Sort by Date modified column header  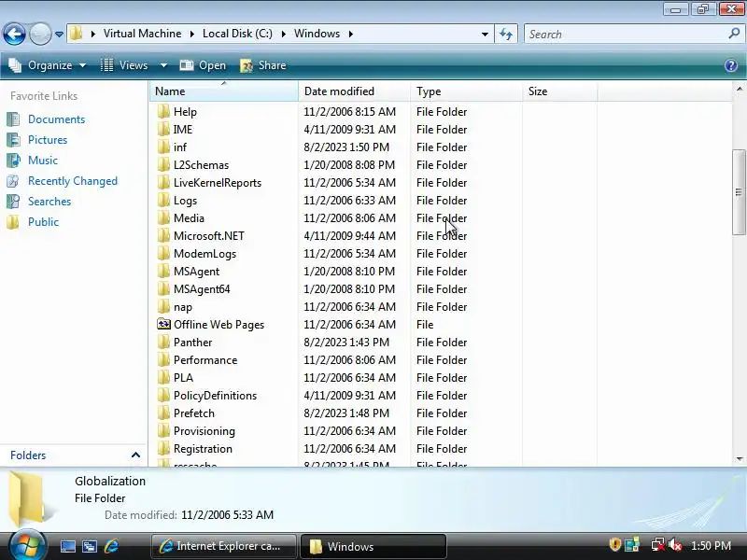coord(355,91)
